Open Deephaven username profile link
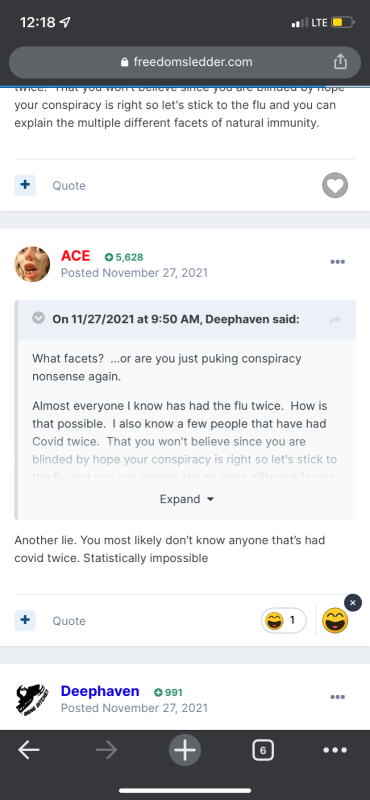 tap(100, 691)
